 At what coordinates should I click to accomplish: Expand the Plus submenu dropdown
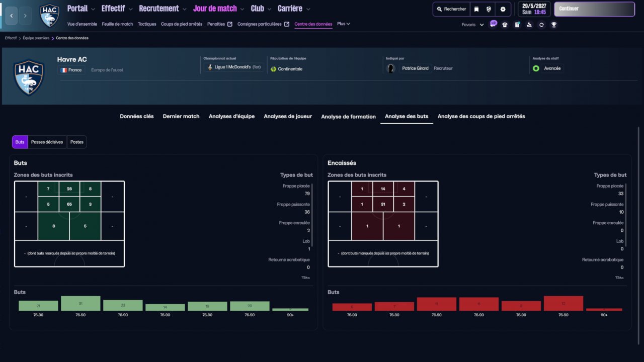pos(344,24)
